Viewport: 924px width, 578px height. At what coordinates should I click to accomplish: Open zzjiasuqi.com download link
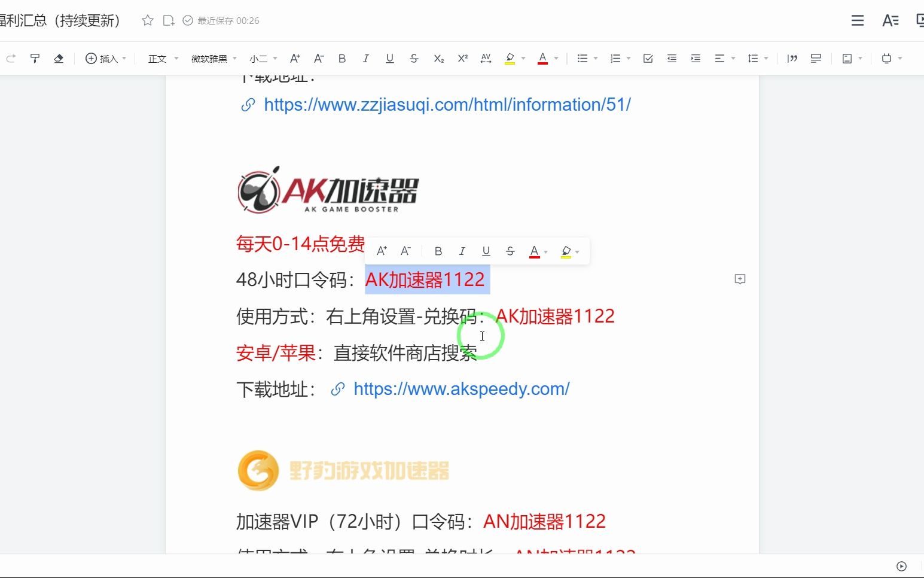[447, 105]
